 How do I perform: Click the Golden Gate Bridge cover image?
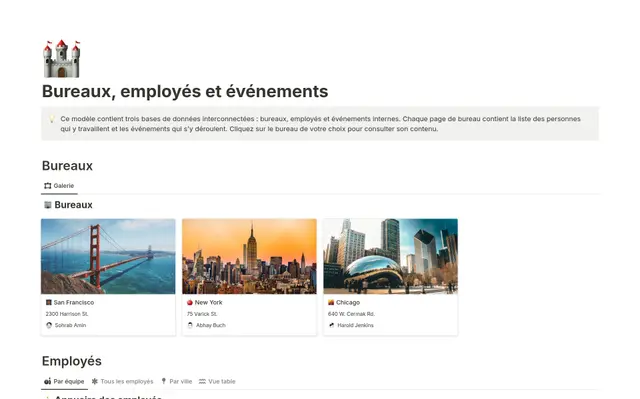pyautogui.click(x=108, y=256)
